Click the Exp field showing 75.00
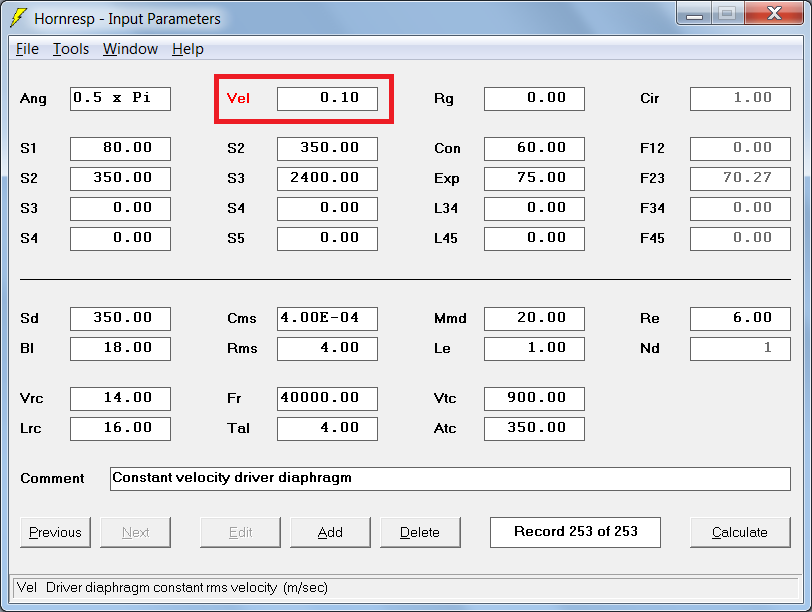 (534, 179)
